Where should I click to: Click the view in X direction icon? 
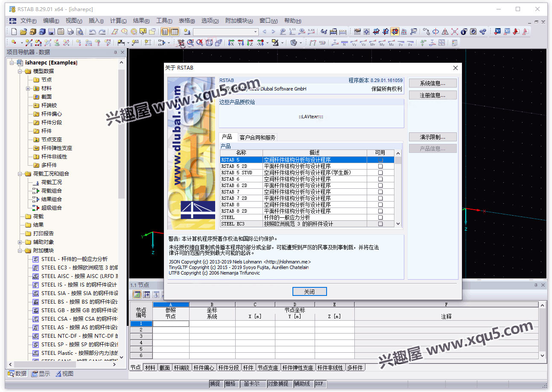click(x=231, y=43)
